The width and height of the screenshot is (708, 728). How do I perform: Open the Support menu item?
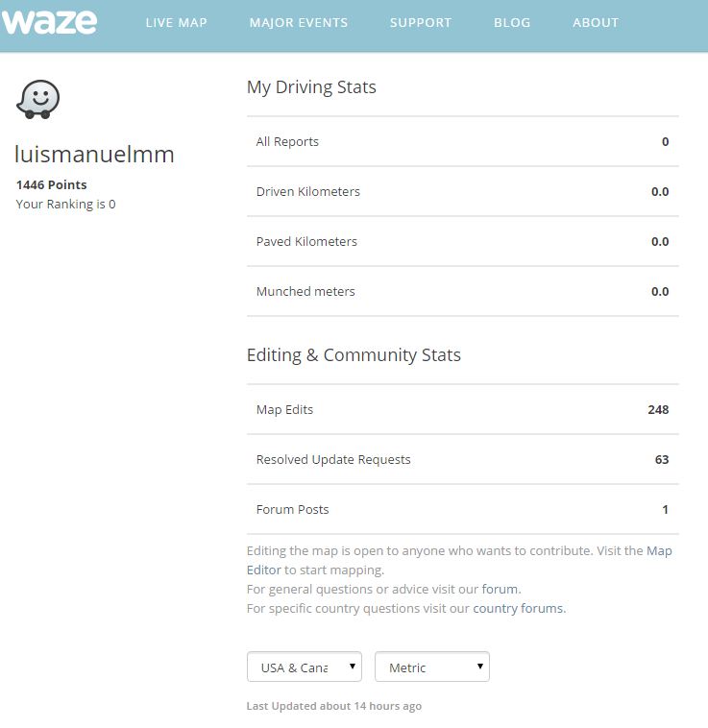tap(420, 23)
